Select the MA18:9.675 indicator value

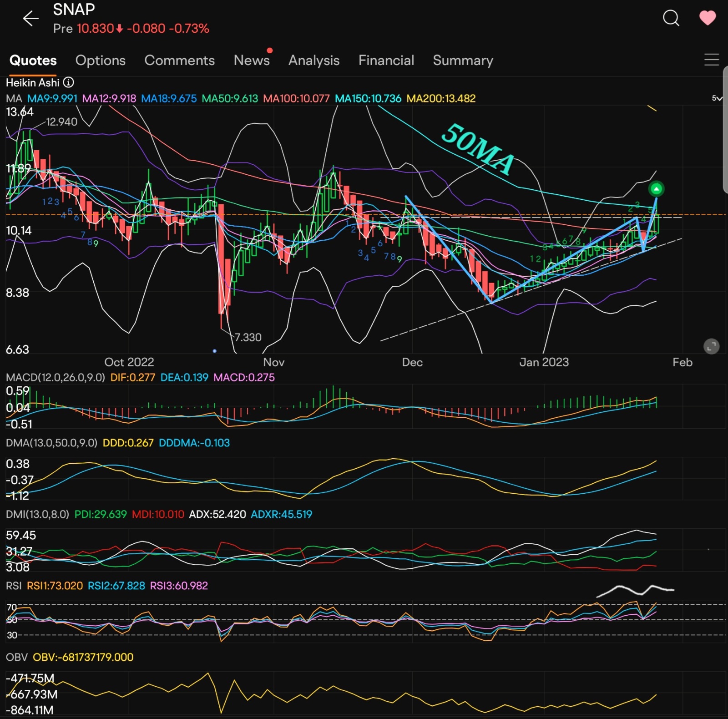coord(169,99)
